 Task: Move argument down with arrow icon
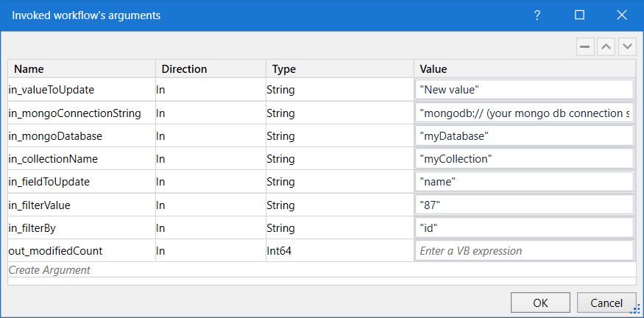(627, 46)
